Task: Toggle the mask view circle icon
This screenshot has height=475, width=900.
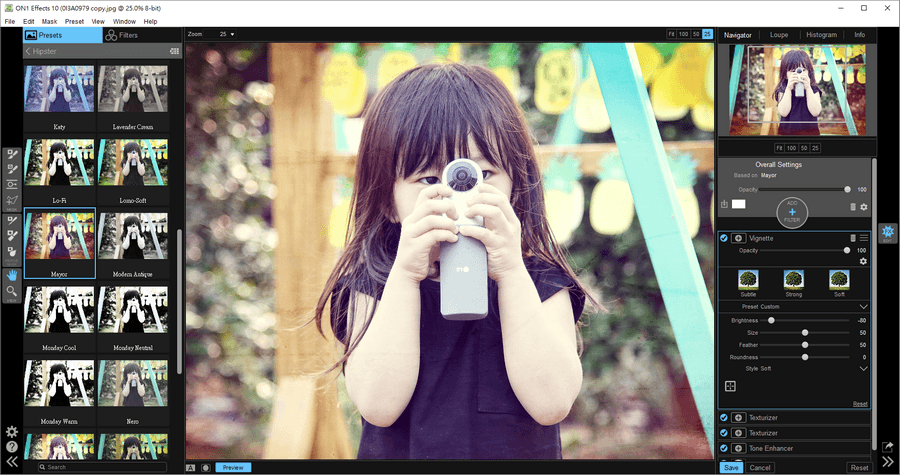Action: (205, 468)
